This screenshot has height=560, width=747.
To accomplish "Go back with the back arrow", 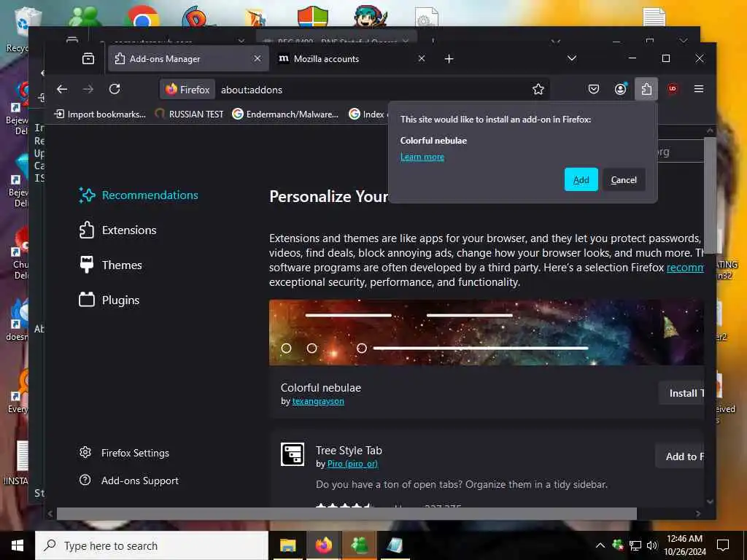I will (62, 89).
